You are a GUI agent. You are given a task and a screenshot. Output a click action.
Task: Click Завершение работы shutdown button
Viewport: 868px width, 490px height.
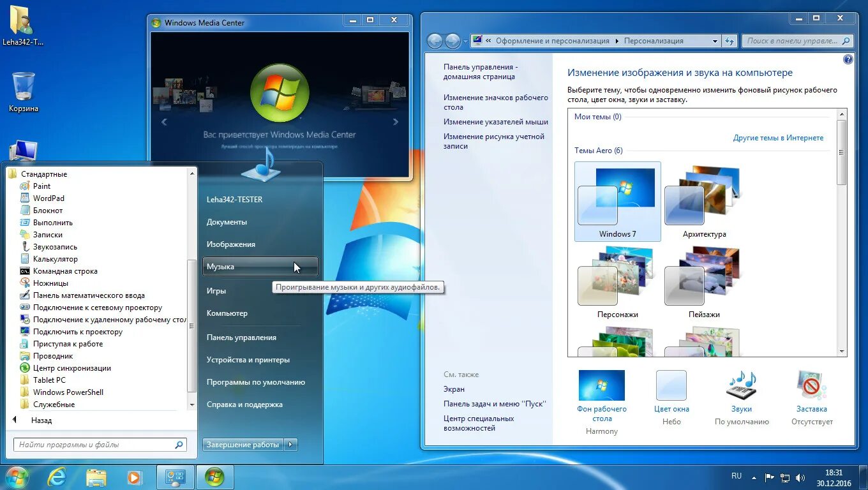point(243,445)
